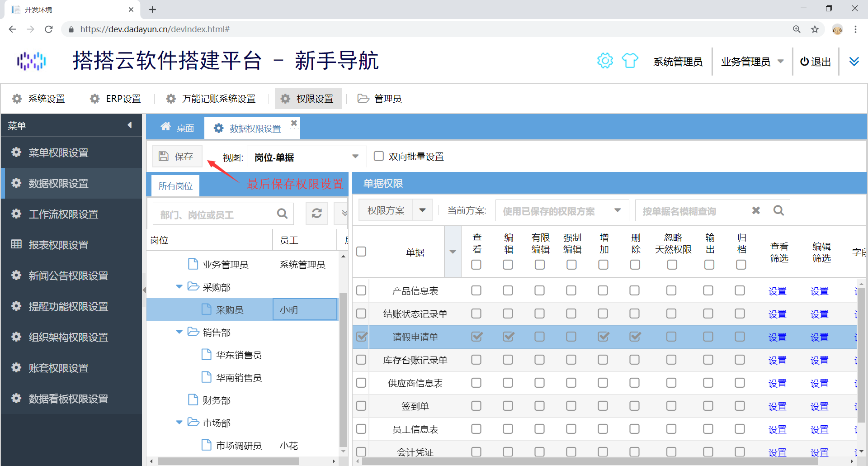The width and height of the screenshot is (868, 466).
Task: Click the 市场部 folder icon
Action: 193,422
